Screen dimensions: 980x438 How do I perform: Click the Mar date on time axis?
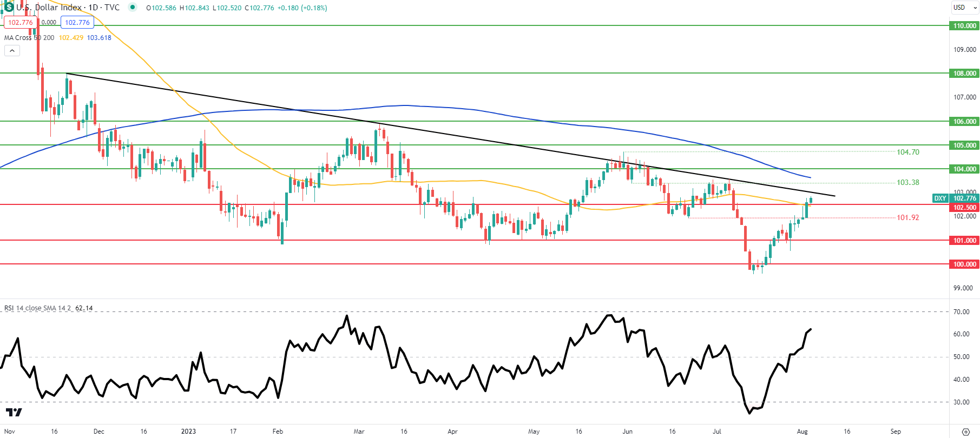[359, 432]
